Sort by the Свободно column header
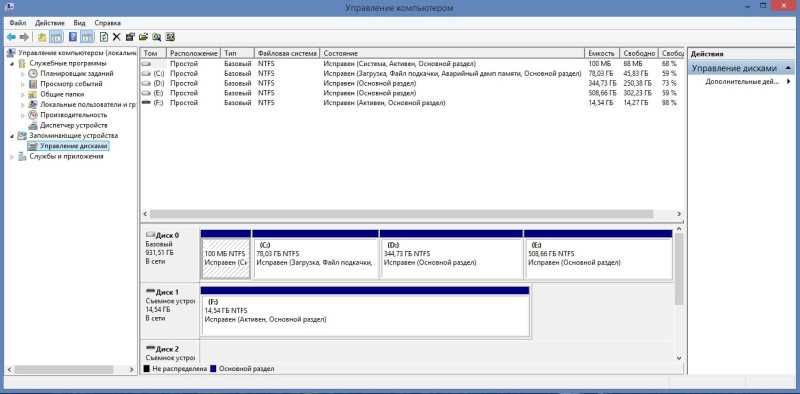800x394 pixels. (x=639, y=53)
